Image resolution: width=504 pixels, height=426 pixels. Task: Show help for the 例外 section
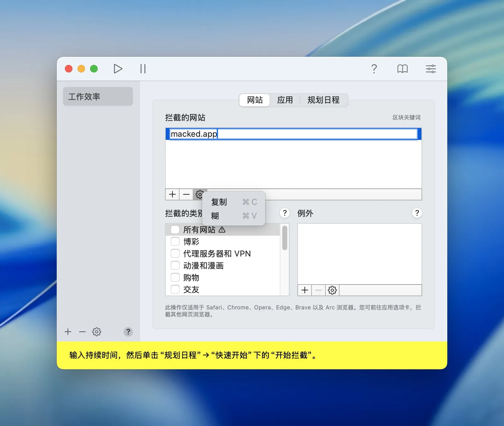pos(417,213)
